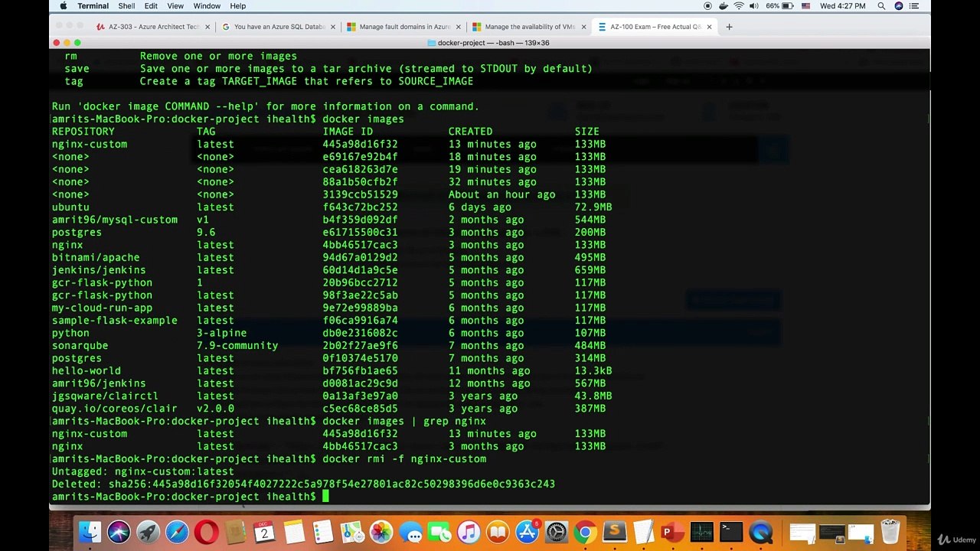Click 'docker rmi -f nginx-custom' command text

(404, 459)
